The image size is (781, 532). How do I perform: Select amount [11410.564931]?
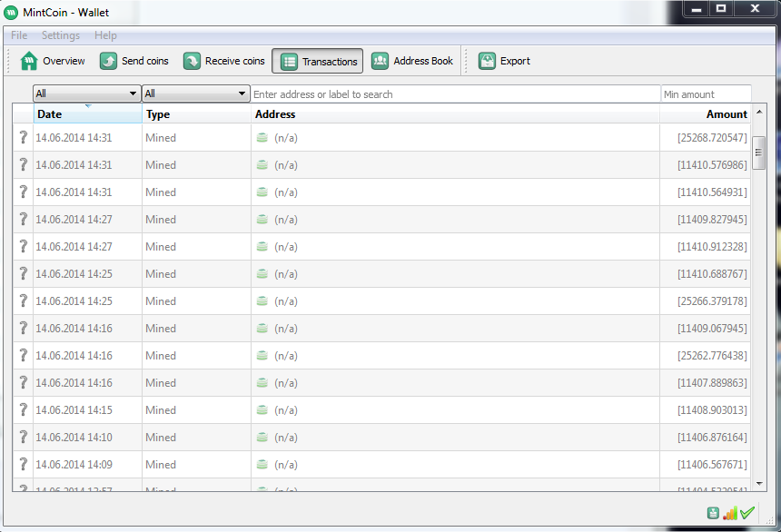click(712, 192)
